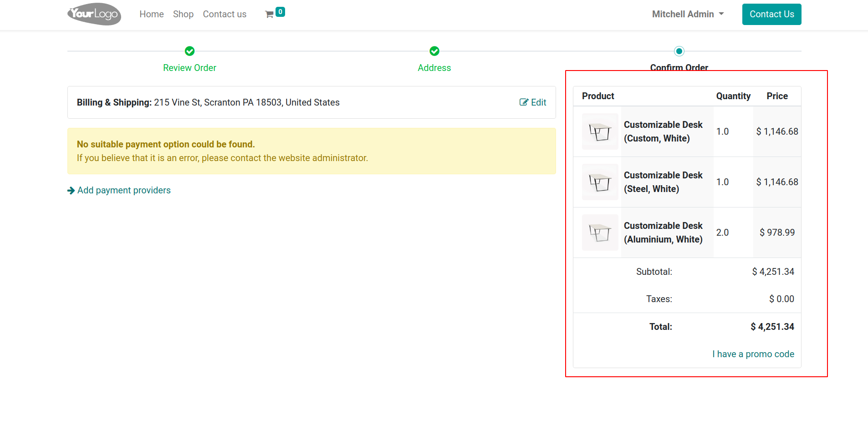
Task: Open the shopping cart icon
Action: click(269, 15)
